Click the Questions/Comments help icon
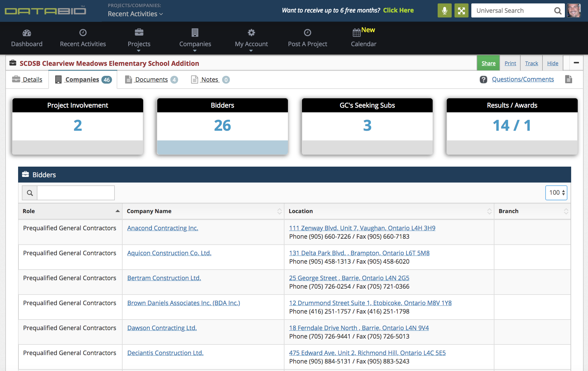Image resolution: width=588 pixels, height=371 pixels. [x=483, y=80]
